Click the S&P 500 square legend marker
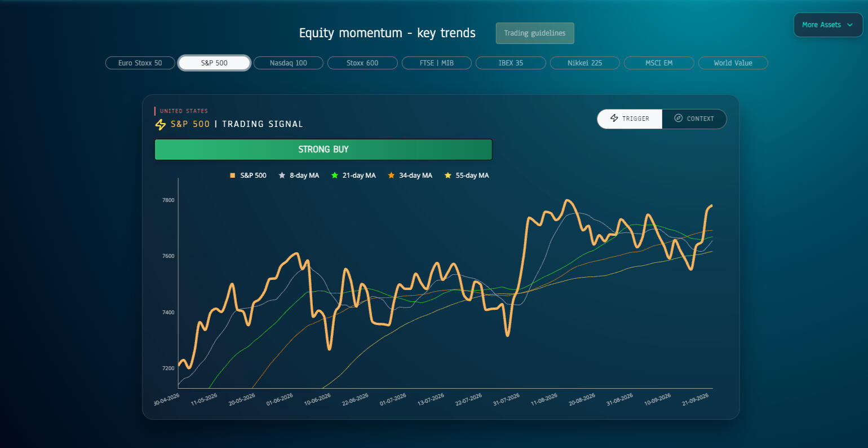 coord(232,175)
